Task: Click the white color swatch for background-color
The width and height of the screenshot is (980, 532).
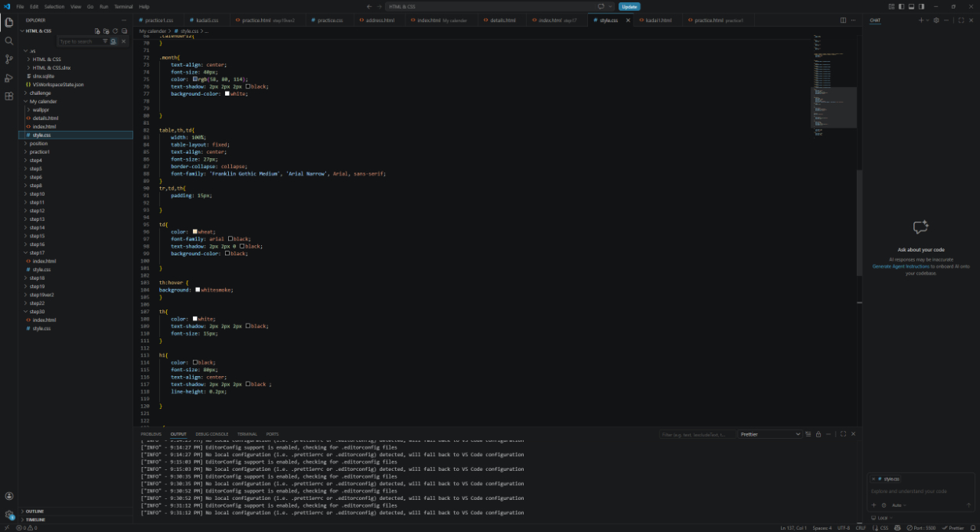Action: tap(227, 93)
